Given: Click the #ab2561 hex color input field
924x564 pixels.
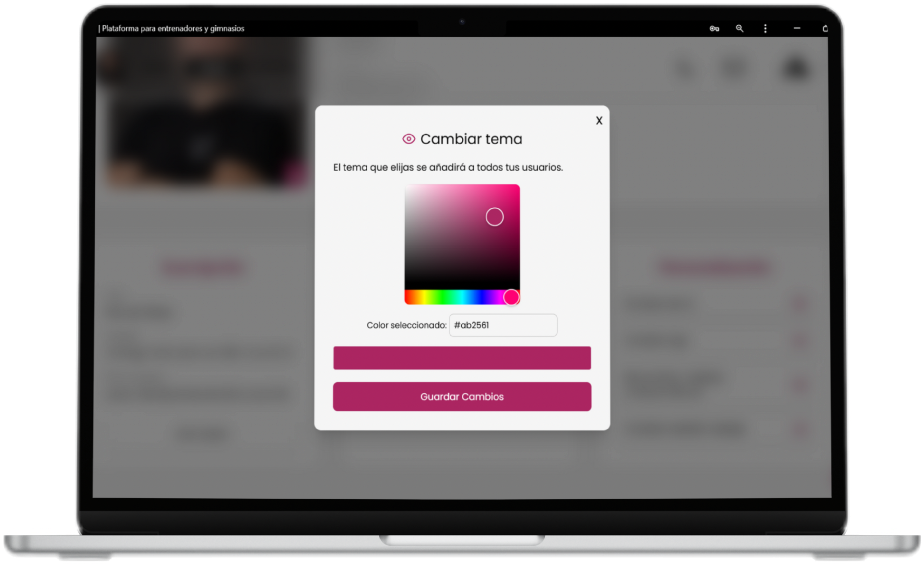Looking at the screenshot, I should [503, 325].
